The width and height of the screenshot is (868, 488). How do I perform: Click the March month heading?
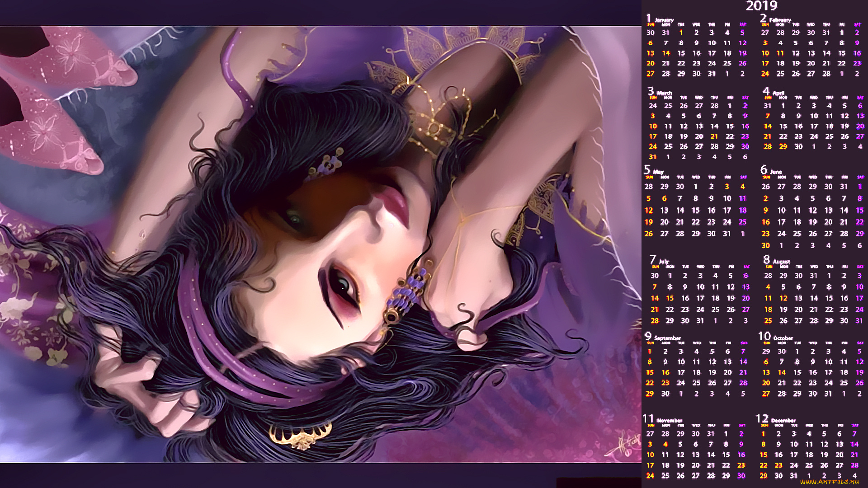pos(664,93)
